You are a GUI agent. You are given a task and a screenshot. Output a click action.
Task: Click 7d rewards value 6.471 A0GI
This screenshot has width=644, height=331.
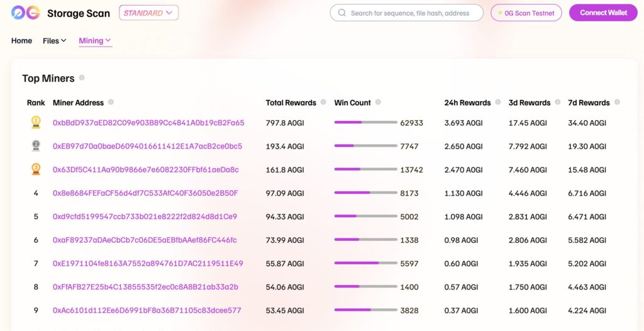[587, 216]
